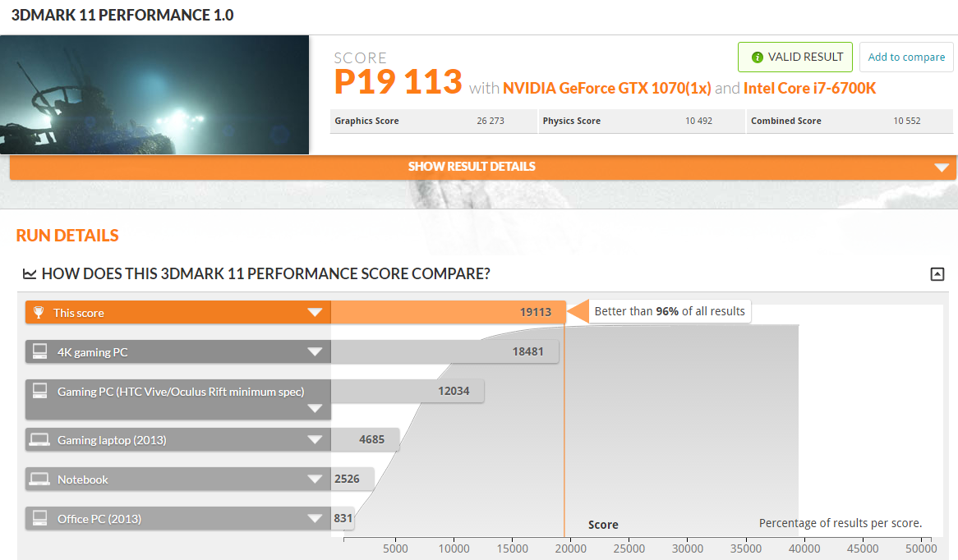Image resolution: width=958 pixels, height=560 pixels.
Task: Click the laptop icon for Gaming laptop (2013)
Action: click(x=39, y=439)
